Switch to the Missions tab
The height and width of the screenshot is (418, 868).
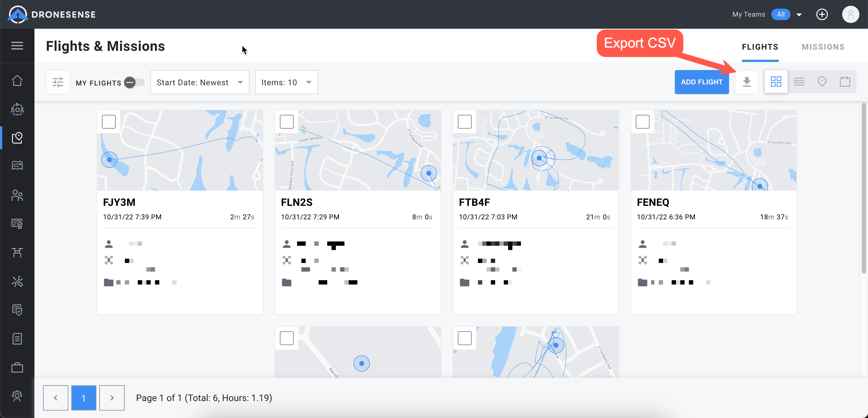tap(823, 47)
